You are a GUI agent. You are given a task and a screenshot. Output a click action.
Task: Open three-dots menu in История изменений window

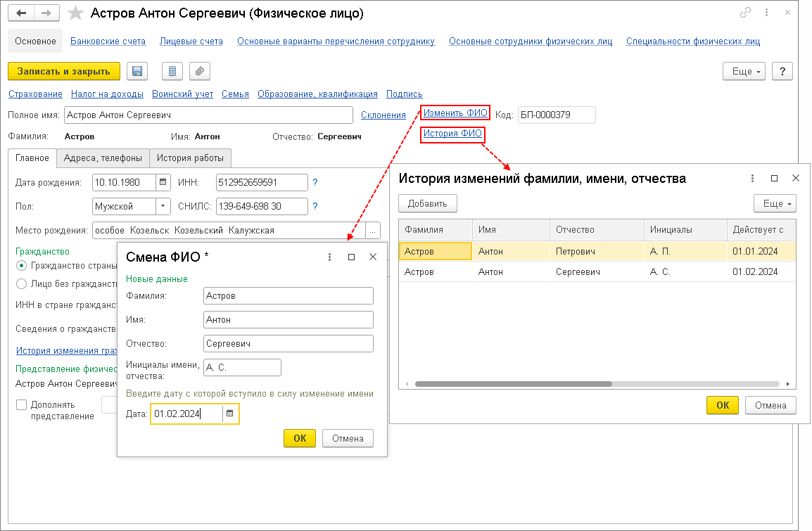[752, 178]
